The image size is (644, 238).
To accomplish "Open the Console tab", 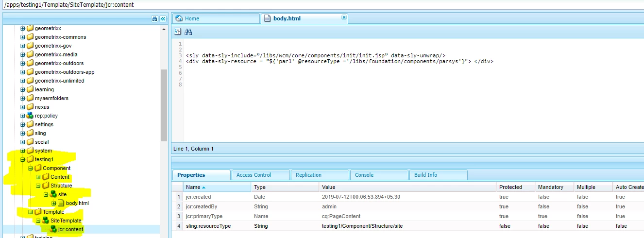I will 379,175.
